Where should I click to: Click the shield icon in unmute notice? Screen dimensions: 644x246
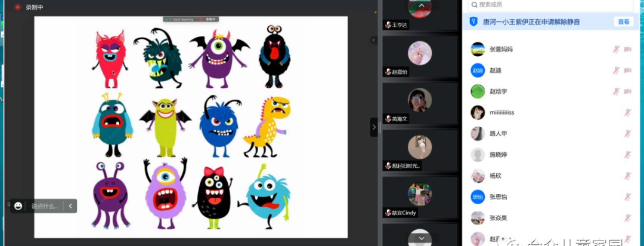tap(473, 22)
